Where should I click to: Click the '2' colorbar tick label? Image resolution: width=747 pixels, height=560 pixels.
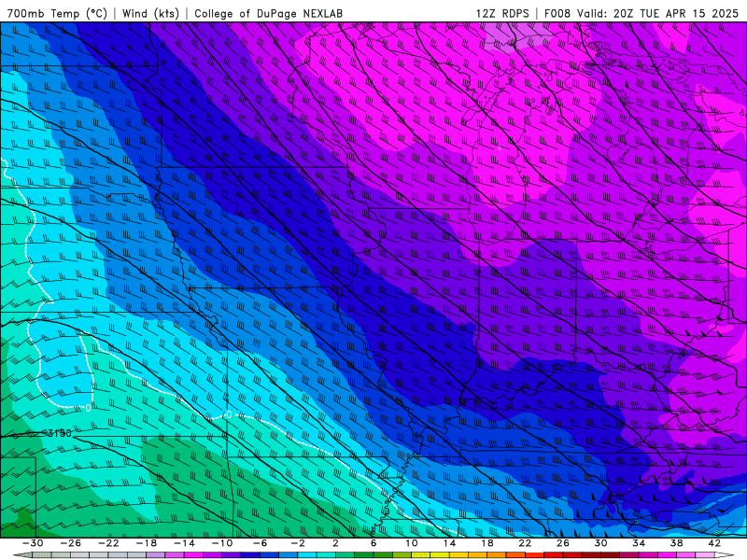point(336,543)
